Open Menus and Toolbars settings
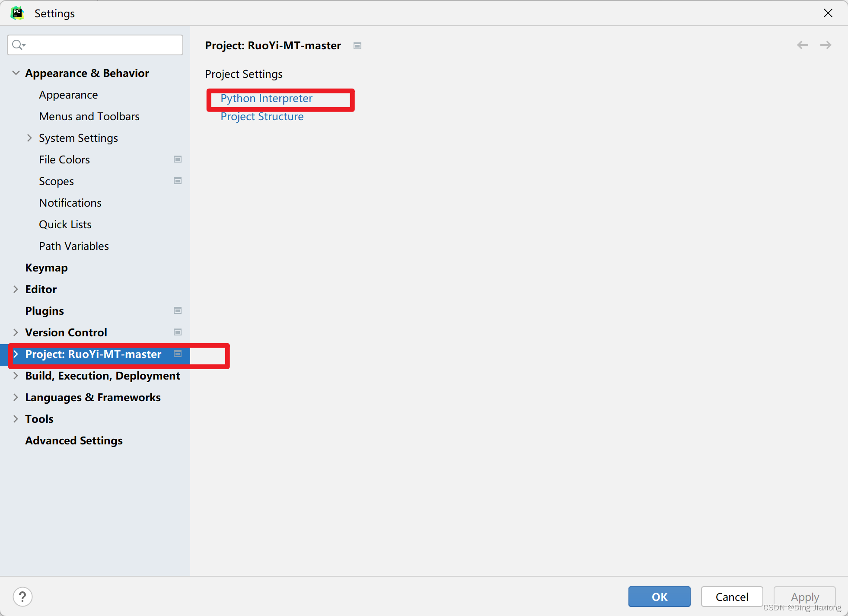This screenshot has width=848, height=616. coord(89,116)
